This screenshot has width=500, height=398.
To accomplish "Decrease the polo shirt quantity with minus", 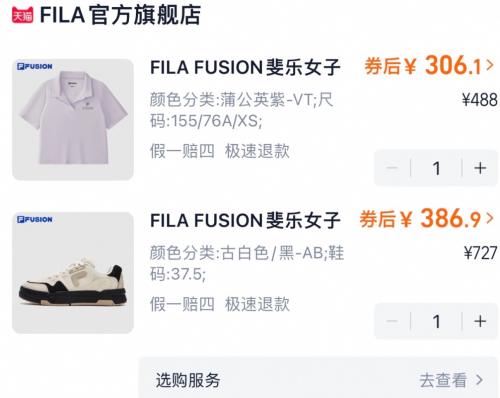I will tap(392, 168).
